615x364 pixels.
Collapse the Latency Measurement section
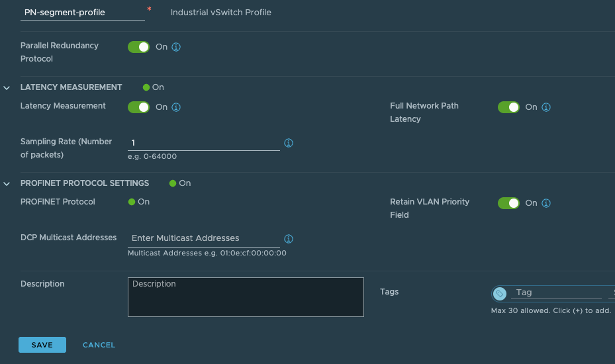(x=7, y=87)
